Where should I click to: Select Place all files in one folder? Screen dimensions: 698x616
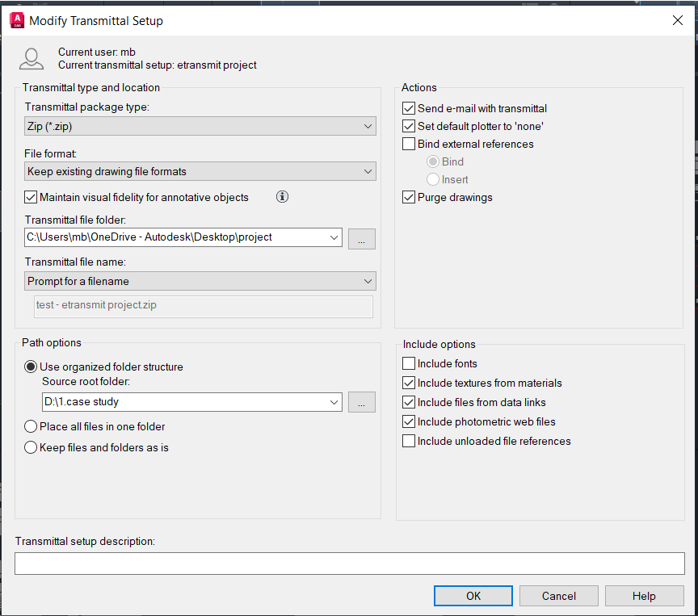coord(30,425)
